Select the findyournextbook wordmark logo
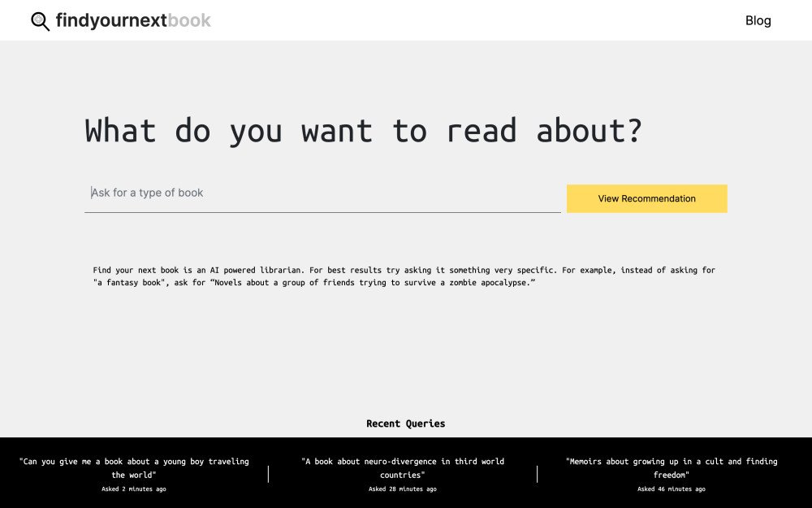 point(132,20)
